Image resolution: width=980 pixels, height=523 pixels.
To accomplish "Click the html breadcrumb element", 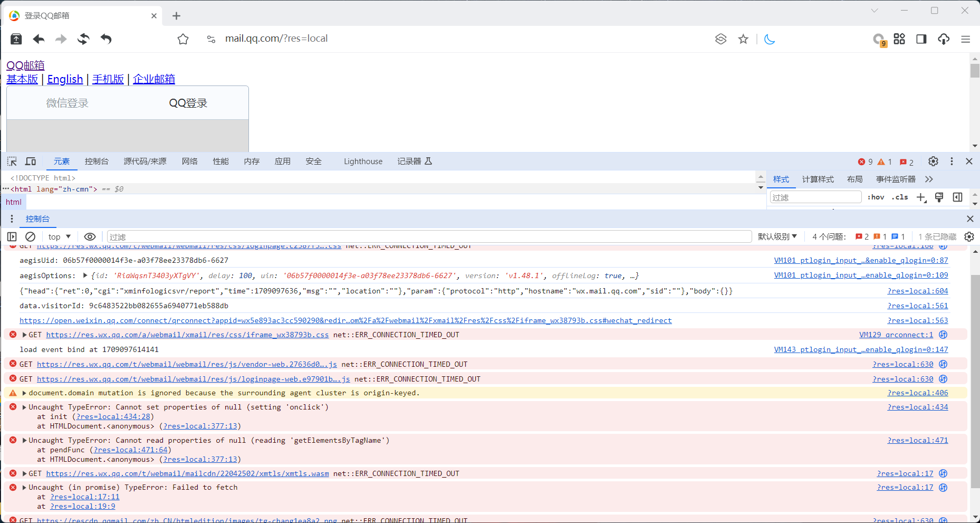I will pyautogui.click(x=14, y=202).
